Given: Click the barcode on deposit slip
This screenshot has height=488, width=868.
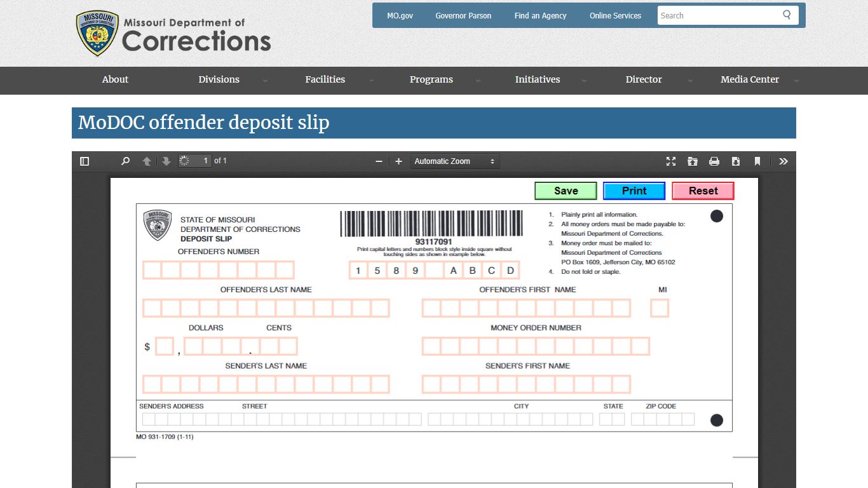Looking at the screenshot, I should pyautogui.click(x=431, y=224).
